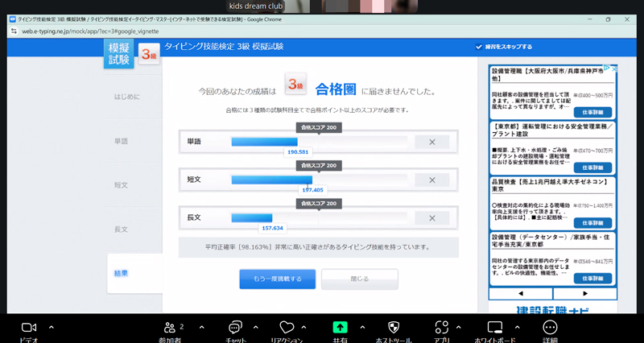Image resolution: width=644 pixels, height=343 pixels.
Task: Open the Zoom chat icon
Action: pyautogui.click(x=235, y=328)
